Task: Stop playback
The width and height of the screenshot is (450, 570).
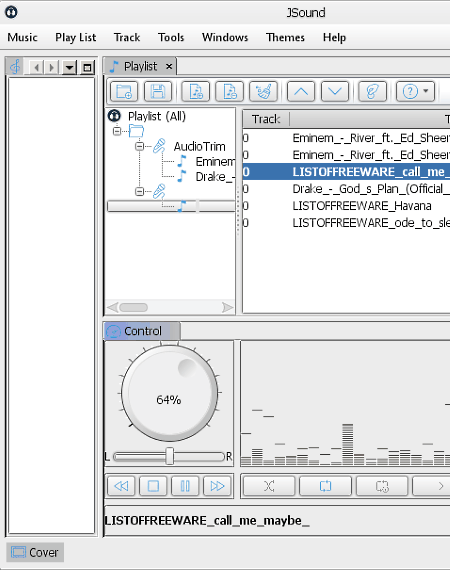Action: tap(153, 486)
